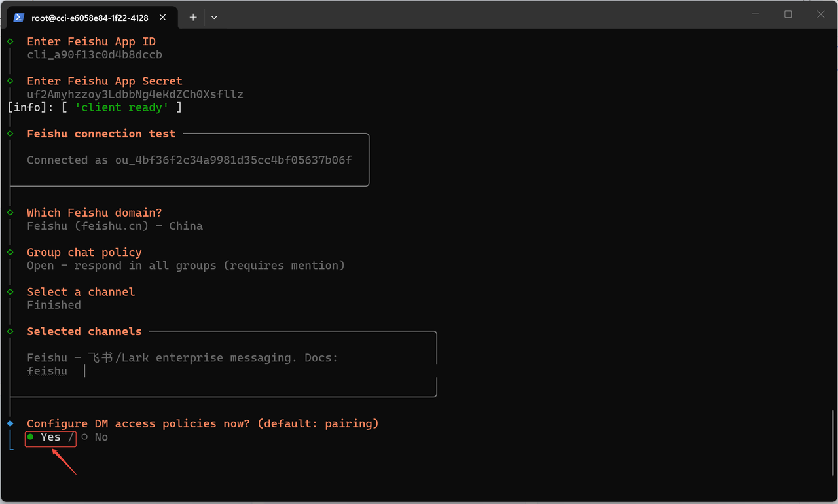Click green diamond beside Feishu connection test
Image resolution: width=838 pixels, height=504 pixels.
pos(10,134)
